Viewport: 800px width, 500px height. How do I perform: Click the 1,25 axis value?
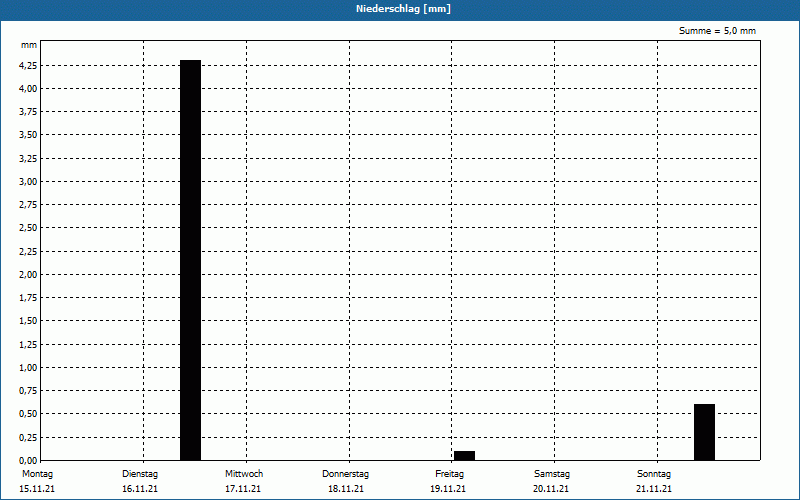28,344
